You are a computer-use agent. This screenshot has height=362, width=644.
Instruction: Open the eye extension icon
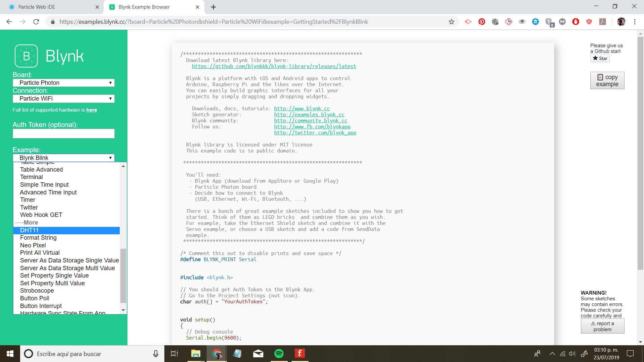(522, 22)
